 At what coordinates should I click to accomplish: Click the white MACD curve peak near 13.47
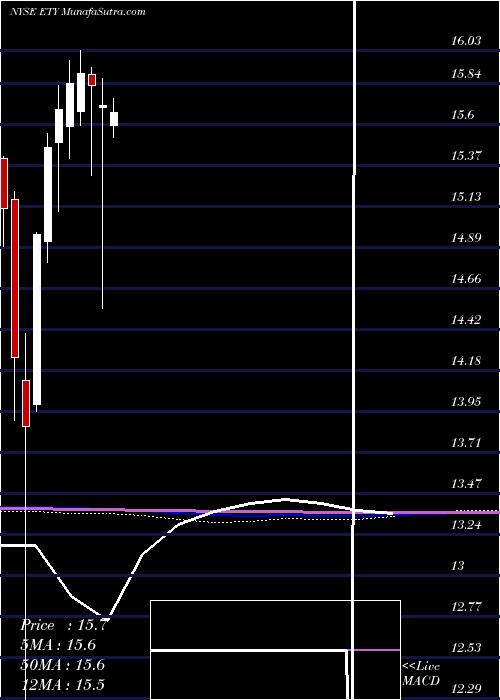(x=285, y=499)
